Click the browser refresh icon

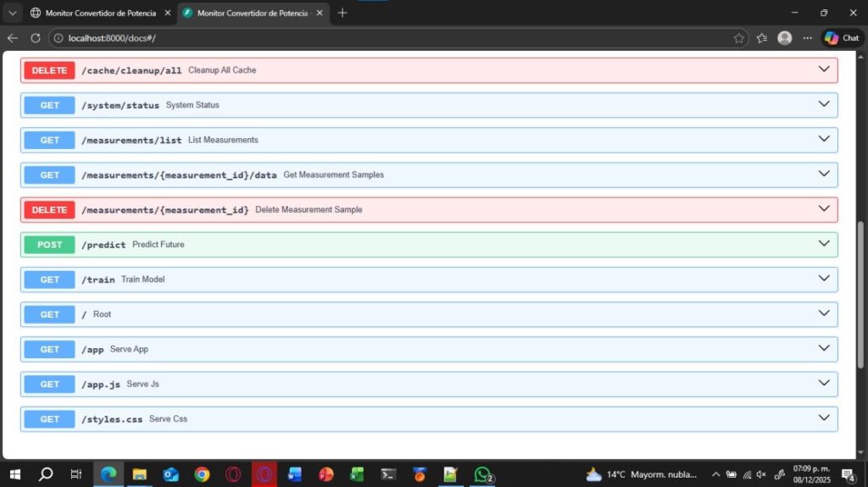click(36, 38)
